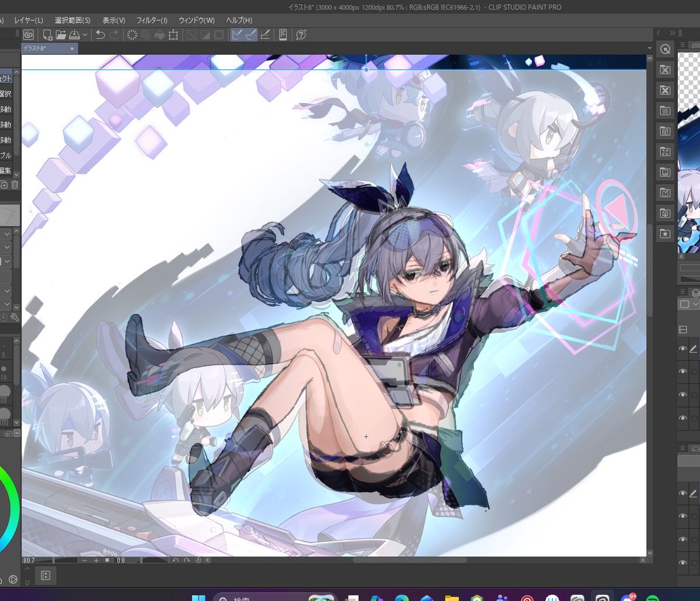Open the frame template material folder icon

tap(664, 131)
